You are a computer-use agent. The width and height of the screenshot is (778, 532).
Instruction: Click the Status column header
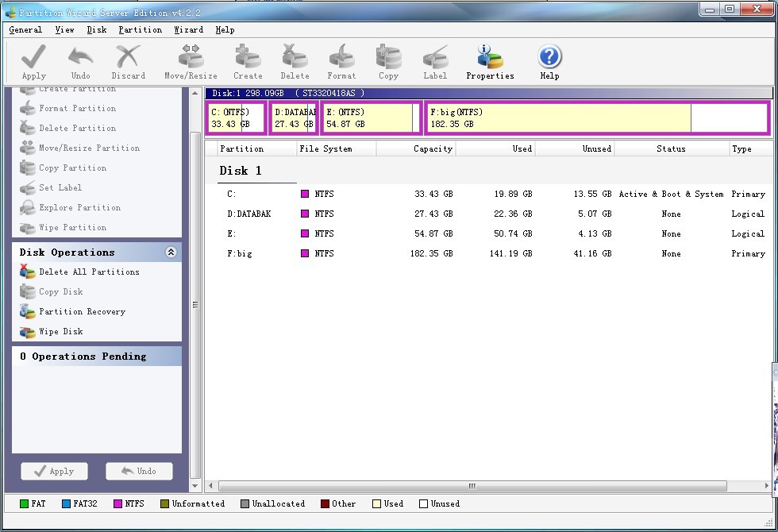click(x=672, y=149)
